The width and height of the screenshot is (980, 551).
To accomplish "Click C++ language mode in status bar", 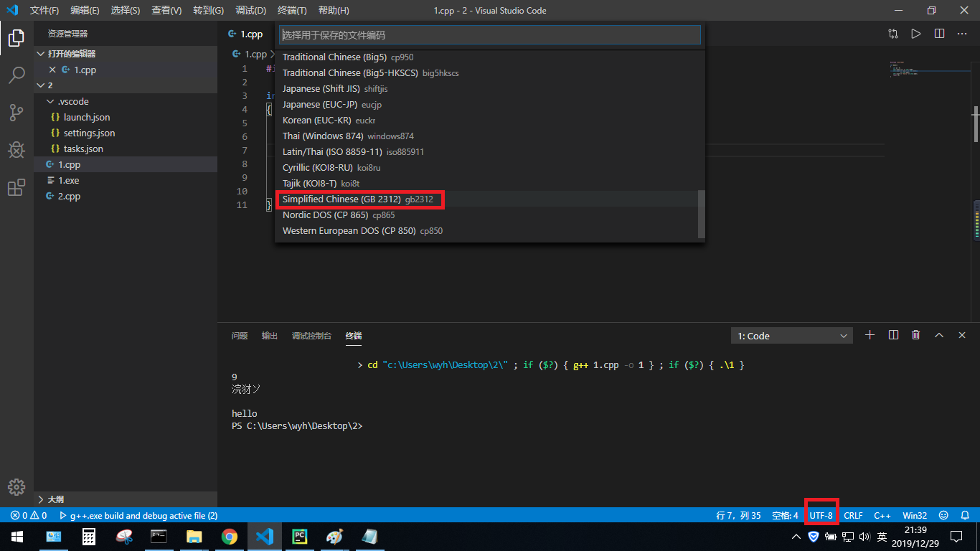I will pyautogui.click(x=882, y=515).
